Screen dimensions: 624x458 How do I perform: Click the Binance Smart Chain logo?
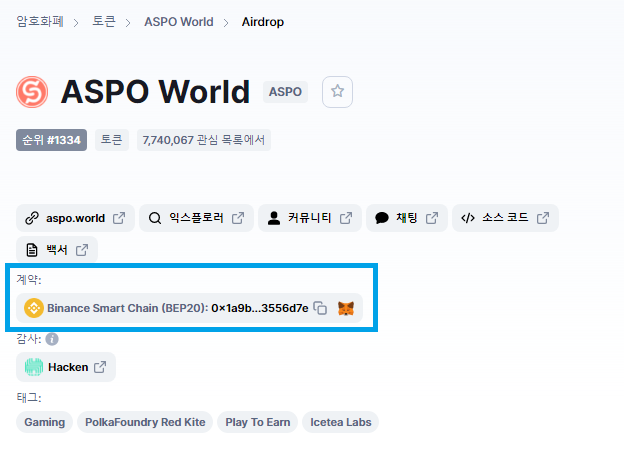click(x=34, y=308)
